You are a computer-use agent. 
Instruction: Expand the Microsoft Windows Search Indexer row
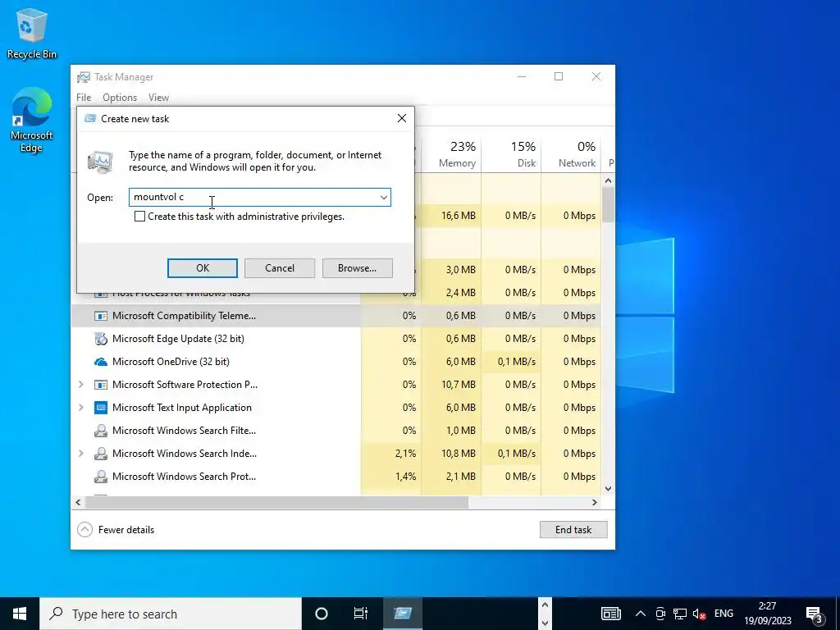click(x=81, y=454)
